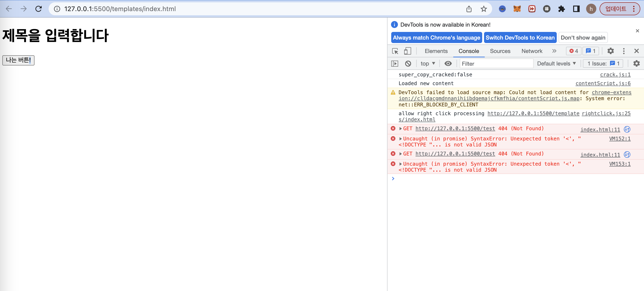Choose Always match Chrome's language
Image resolution: width=644 pixels, height=291 pixels.
click(436, 38)
